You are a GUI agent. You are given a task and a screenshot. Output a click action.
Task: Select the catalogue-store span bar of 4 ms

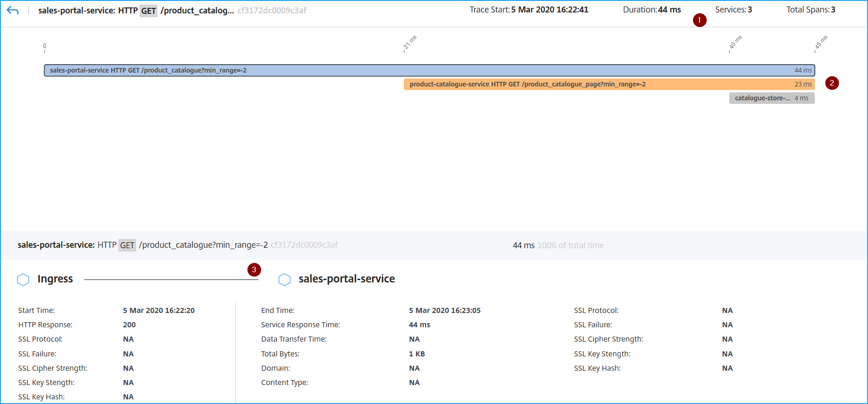(x=772, y=98)
